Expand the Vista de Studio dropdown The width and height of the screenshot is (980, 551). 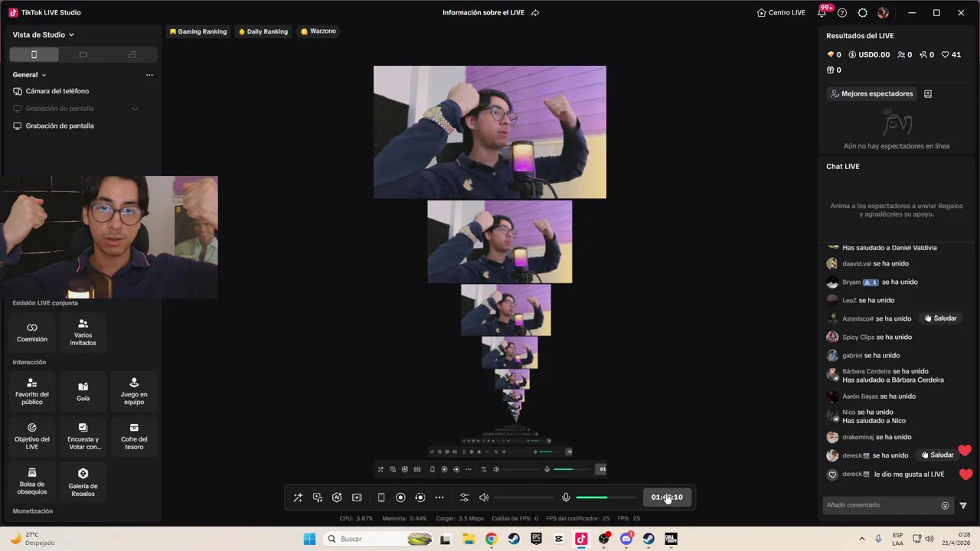pos(44,34)
